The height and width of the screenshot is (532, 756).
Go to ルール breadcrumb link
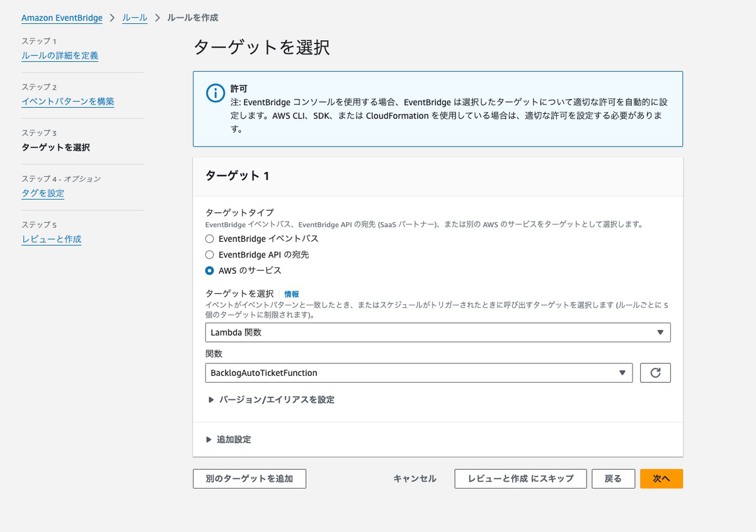point(135,18)
